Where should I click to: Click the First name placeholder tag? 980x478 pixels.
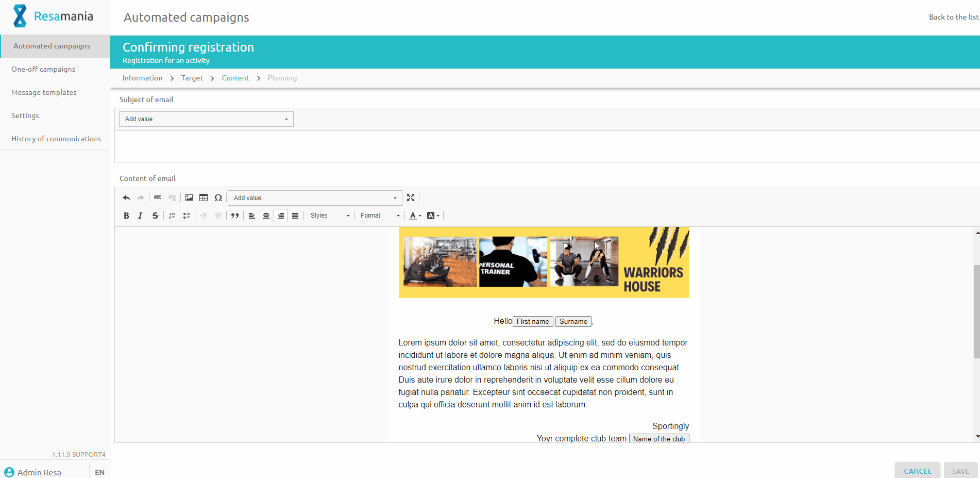coord(533,322)
